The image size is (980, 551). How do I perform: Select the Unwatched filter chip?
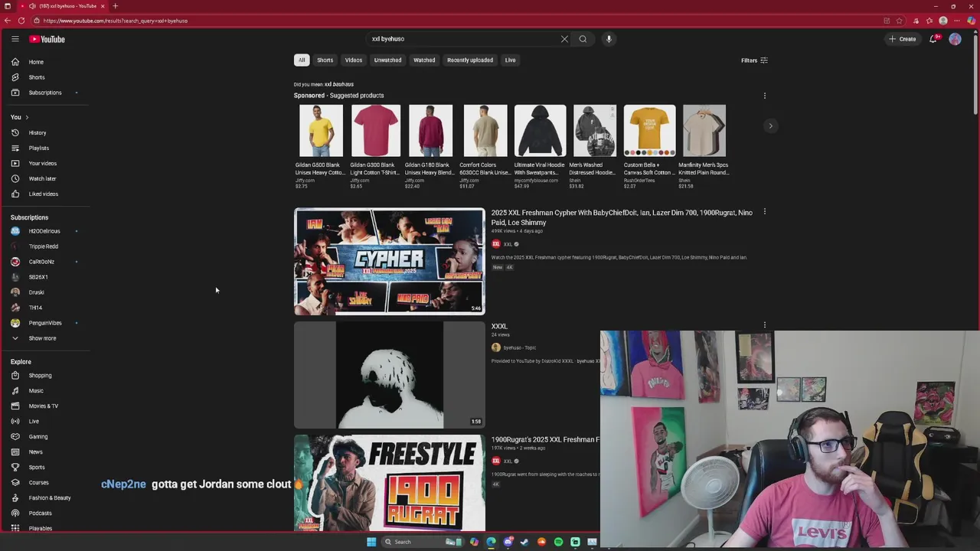387,60
